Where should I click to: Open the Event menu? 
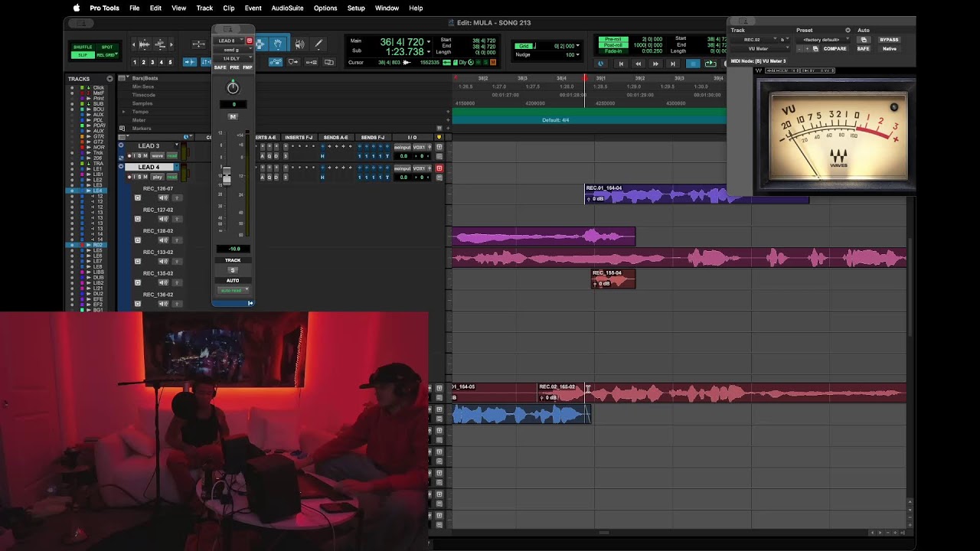(253, 8)
